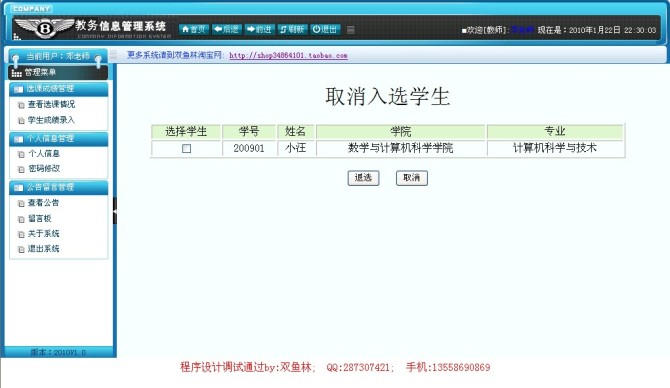This screenshot has width=670, height=388.
Task: Open 密码修改 in sidebar
Action: [44, 168]
